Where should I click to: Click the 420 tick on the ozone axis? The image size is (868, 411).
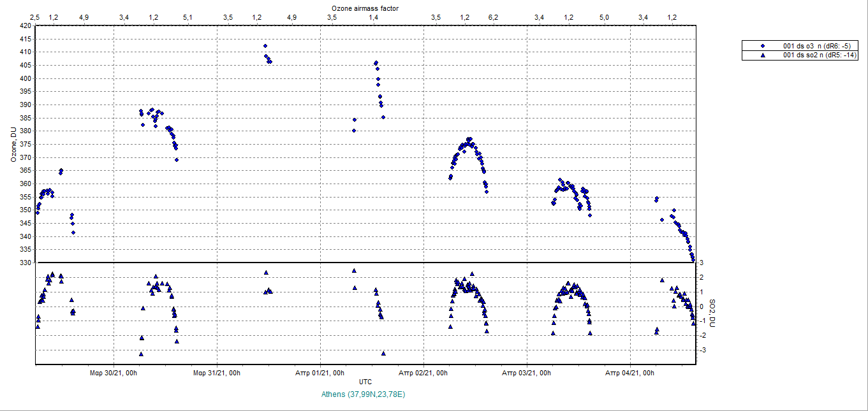click(26, 26)
